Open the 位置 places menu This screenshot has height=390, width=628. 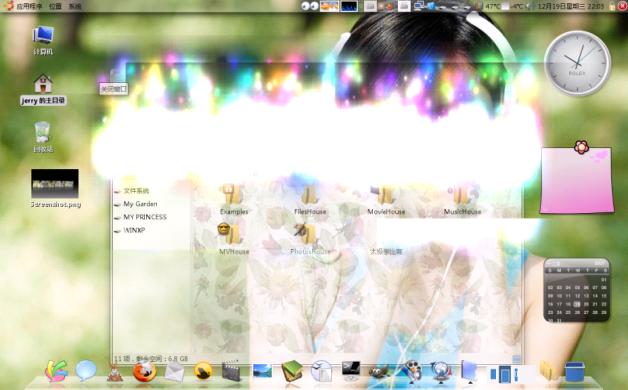pyautogui.click(x=55, y=6)
